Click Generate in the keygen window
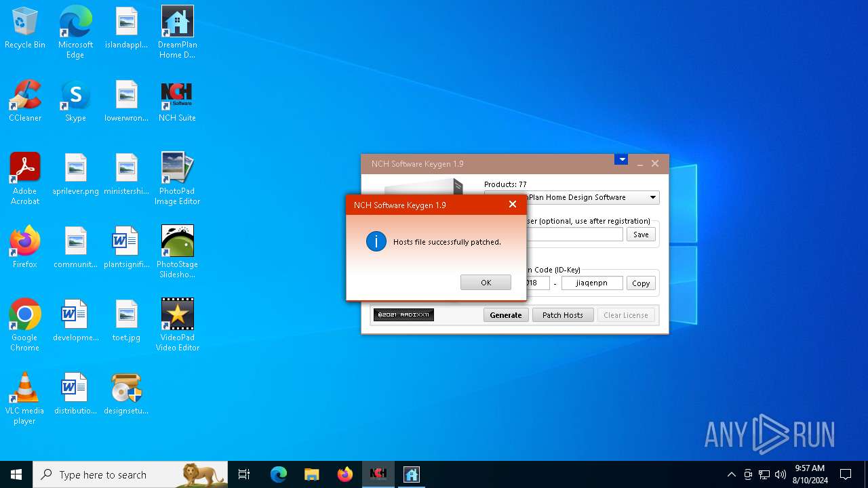 pyautogui.click(x=506, y=315)
